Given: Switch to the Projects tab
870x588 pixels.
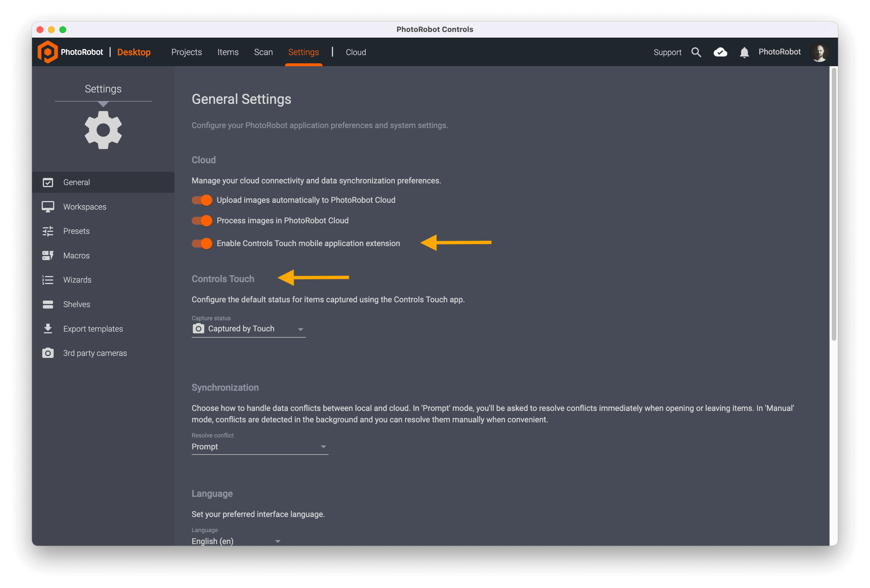Looking at the screenshot, I should [x=187, y=52].
